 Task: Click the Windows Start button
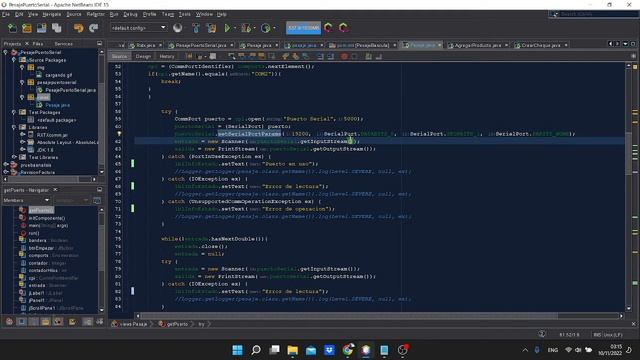coord(237,350)
